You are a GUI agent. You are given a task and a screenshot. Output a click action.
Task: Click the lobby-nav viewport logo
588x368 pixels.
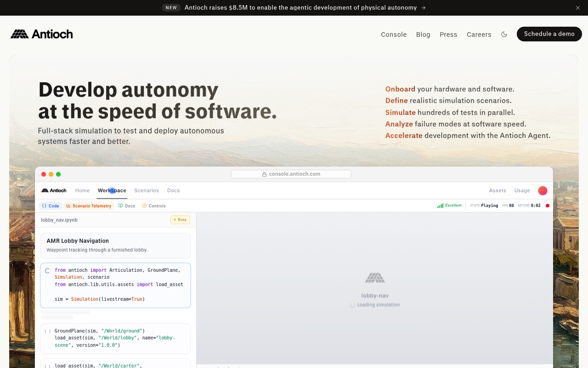(x=375, y=278)
